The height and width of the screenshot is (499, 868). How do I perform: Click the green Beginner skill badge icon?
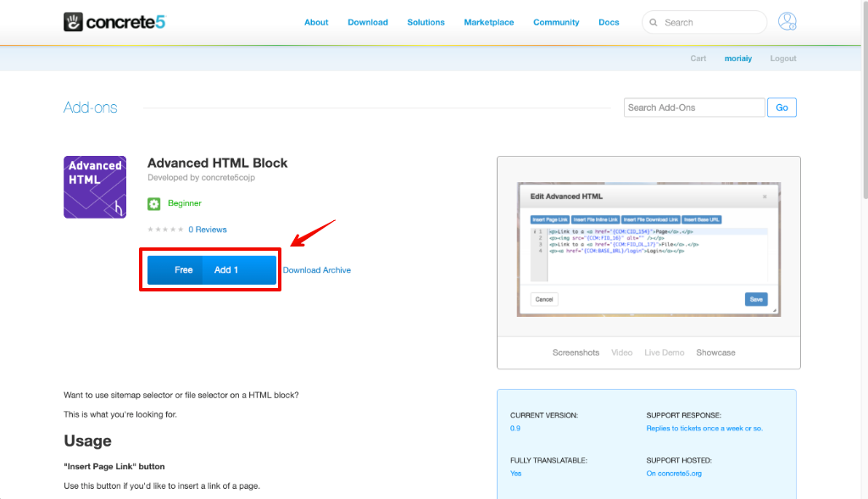click(x=153, y=203)
